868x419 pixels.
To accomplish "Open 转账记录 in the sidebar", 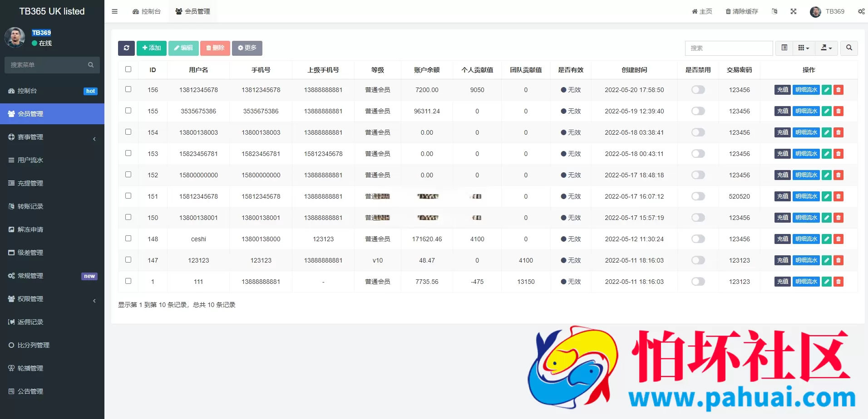I will pos(52,206).
